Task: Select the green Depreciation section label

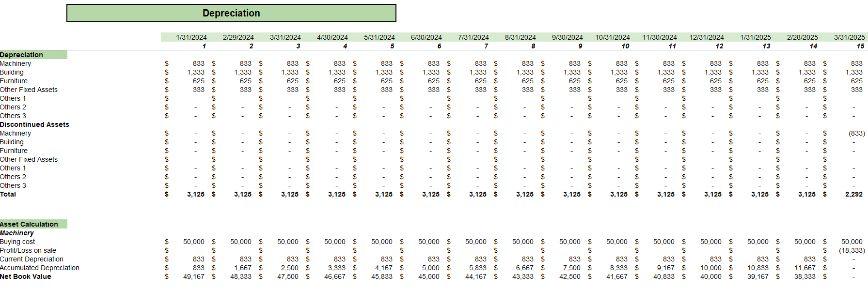Action: pyautogui.click(x=33, y=55)
